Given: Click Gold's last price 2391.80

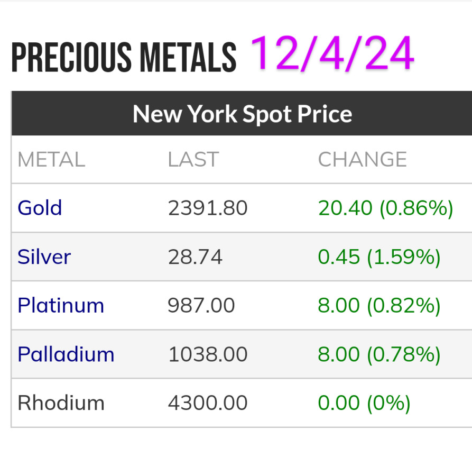Looking at the screenshot, I should pyautogui.click(x=208, y=208).
